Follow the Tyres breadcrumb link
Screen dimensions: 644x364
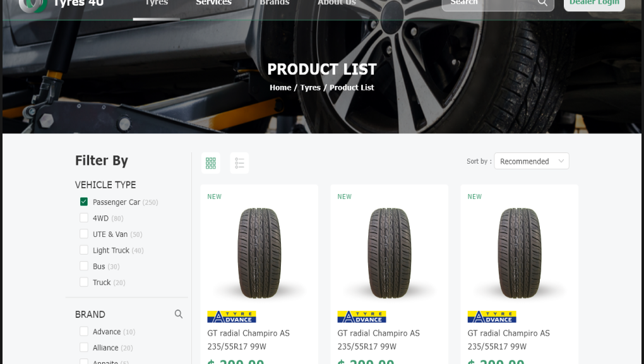coord(310,88)
